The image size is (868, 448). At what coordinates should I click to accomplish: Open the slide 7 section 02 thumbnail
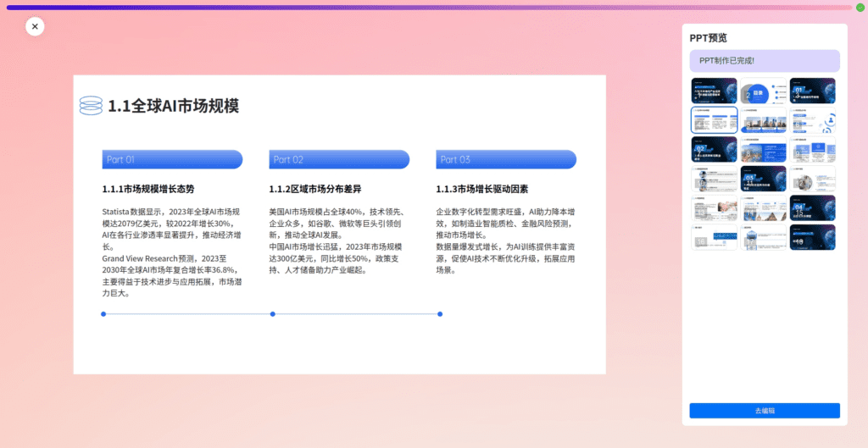pyautogui.click(x=714, y=149)
